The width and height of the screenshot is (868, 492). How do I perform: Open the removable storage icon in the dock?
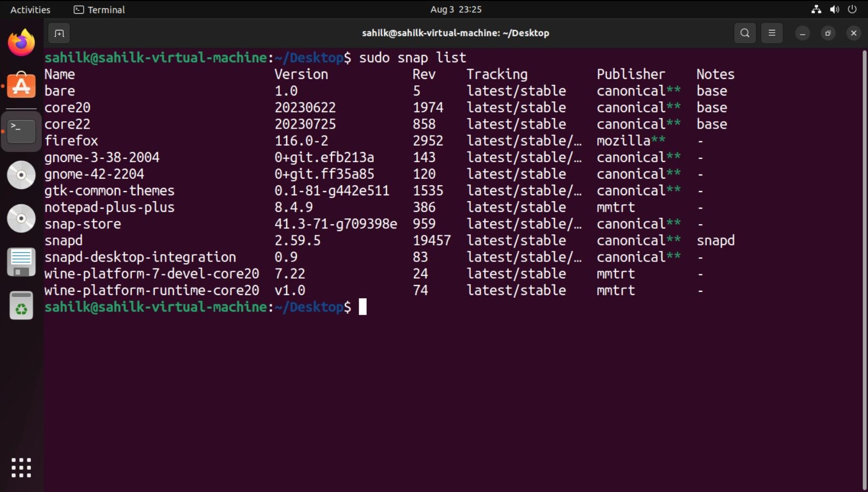pyautogui.click(x=21, y=261)
